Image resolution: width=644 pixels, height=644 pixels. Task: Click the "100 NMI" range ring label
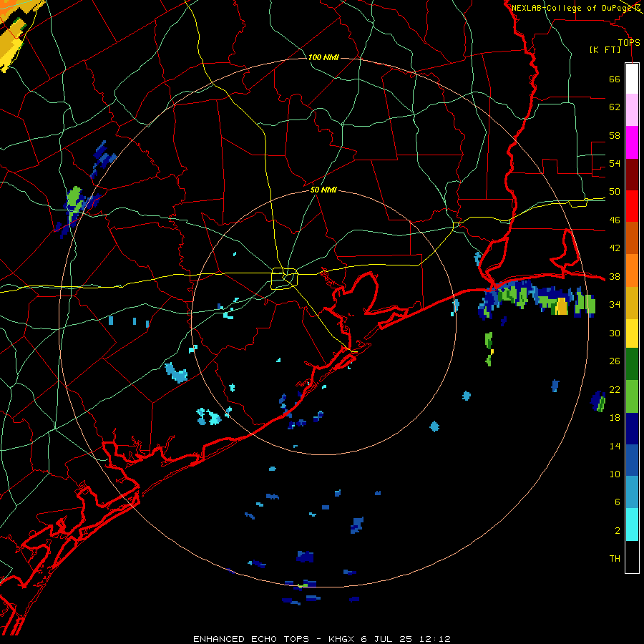tap(323, 57)
